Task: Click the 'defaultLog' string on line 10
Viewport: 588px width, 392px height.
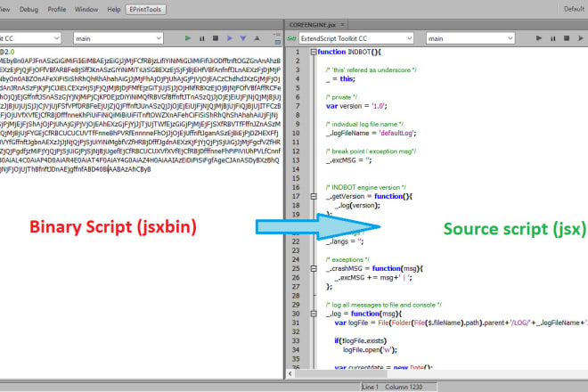Action: pyautogui.click(x=396, y=133)
